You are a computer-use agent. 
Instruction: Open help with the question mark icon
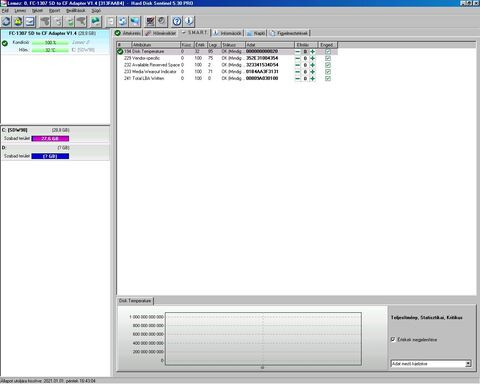click(177, 22)
